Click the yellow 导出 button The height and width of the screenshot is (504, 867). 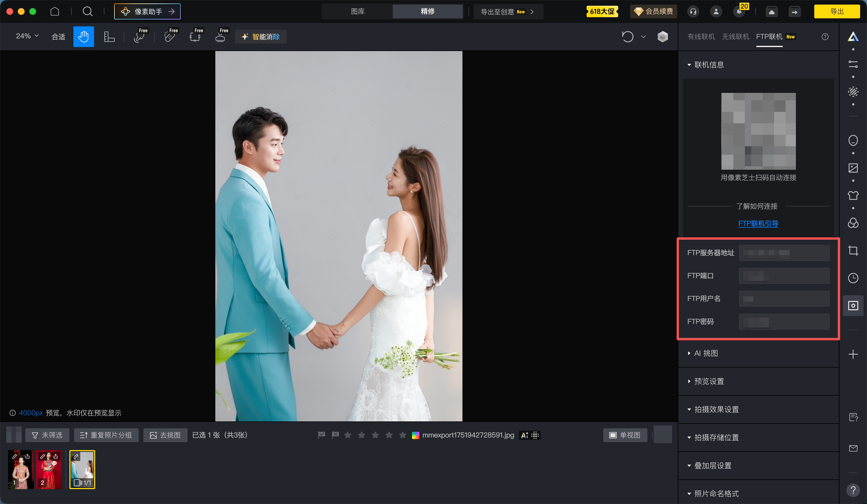click(837, 11)
